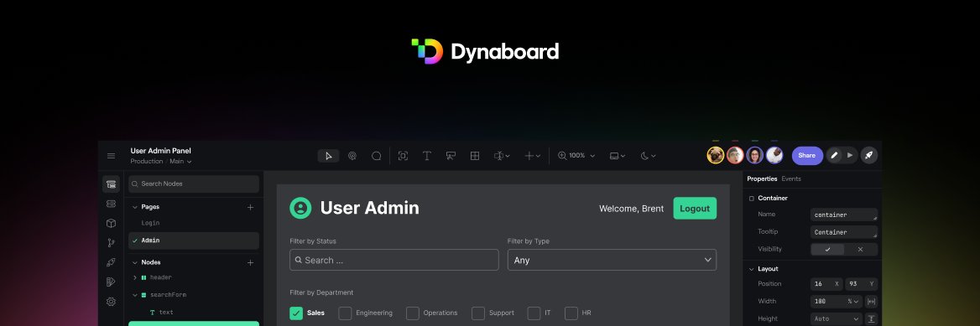Image resolution: width=980 pixels, height=326 pixels.
Task: Open the device viewport dropdown
Action: click(x=618, y=156)
